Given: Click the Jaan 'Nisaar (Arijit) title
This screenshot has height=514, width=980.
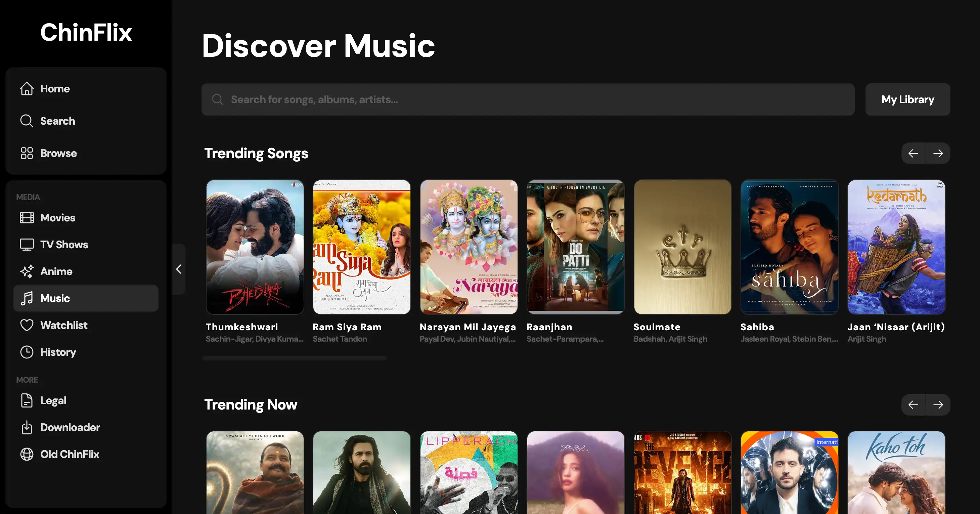Looking at the screenshot, I should pyautogui.click(x=896, y=327).
